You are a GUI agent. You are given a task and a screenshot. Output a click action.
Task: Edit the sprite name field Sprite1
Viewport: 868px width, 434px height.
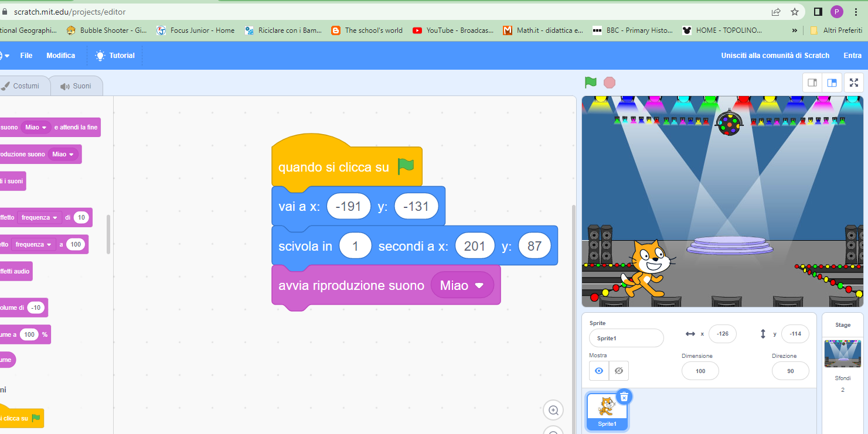point(627,338)
